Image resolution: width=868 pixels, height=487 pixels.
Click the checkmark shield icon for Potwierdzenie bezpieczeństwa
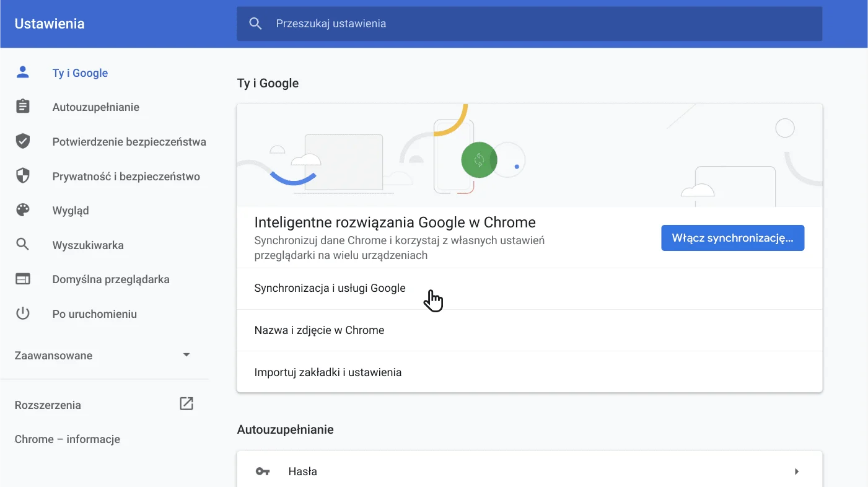point(22,141)
